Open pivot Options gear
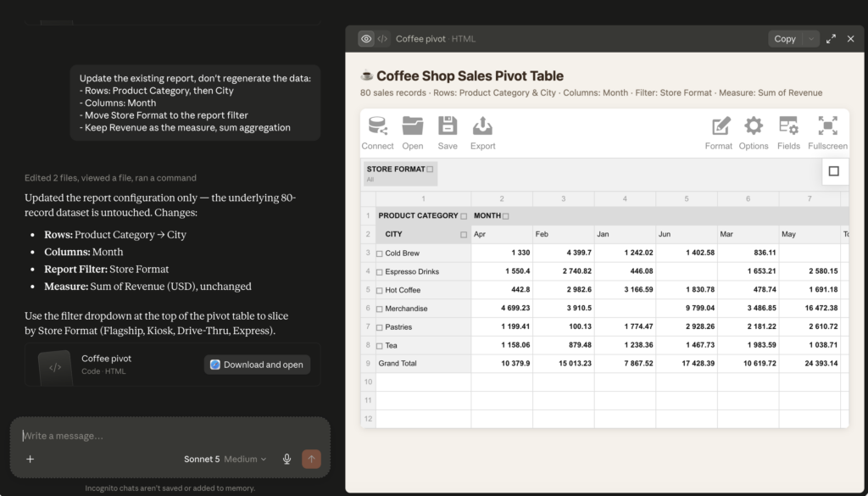868x496 pixels. (x=754, y=133)
